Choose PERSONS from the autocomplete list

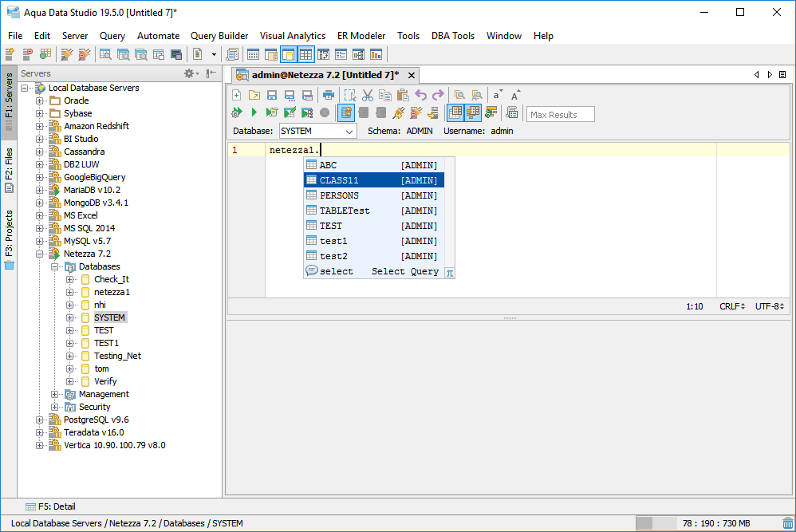coord(373,195)
